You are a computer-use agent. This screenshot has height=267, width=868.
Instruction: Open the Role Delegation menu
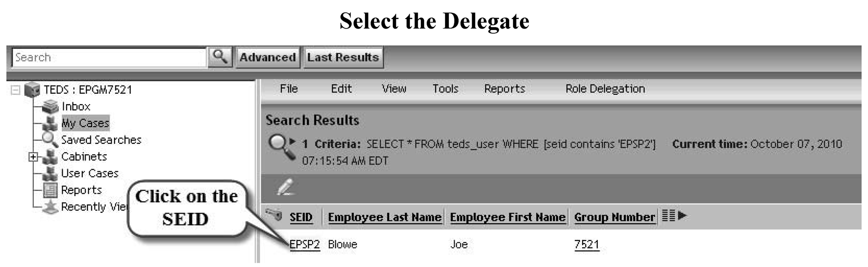pyautogui.click(x=605, y=89)
